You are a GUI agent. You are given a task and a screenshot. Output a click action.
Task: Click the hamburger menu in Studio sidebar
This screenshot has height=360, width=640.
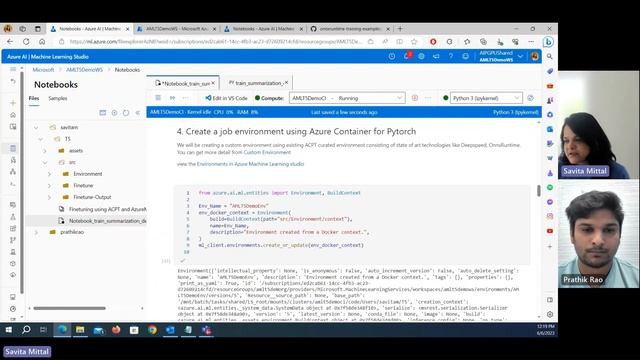(x=13, y=69)
